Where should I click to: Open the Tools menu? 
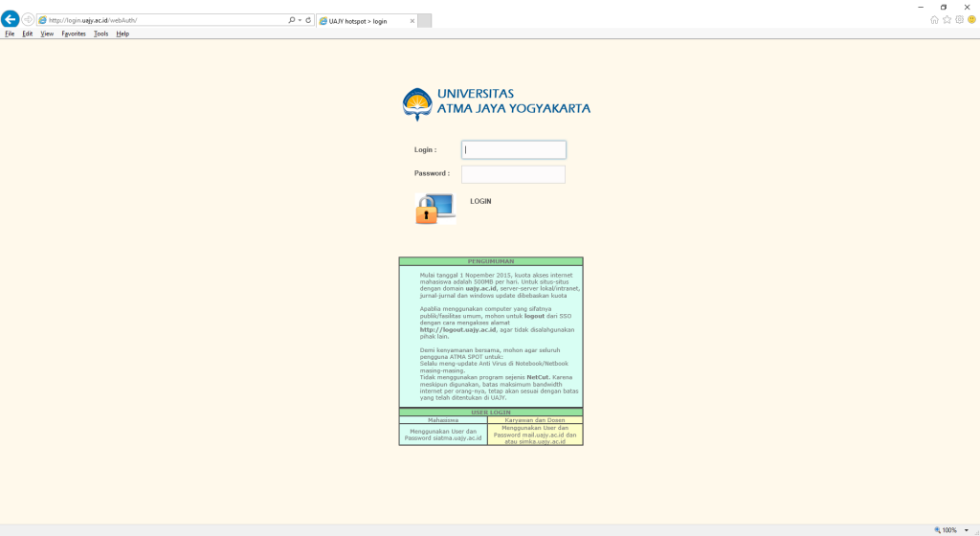click(x=100, y=33)
